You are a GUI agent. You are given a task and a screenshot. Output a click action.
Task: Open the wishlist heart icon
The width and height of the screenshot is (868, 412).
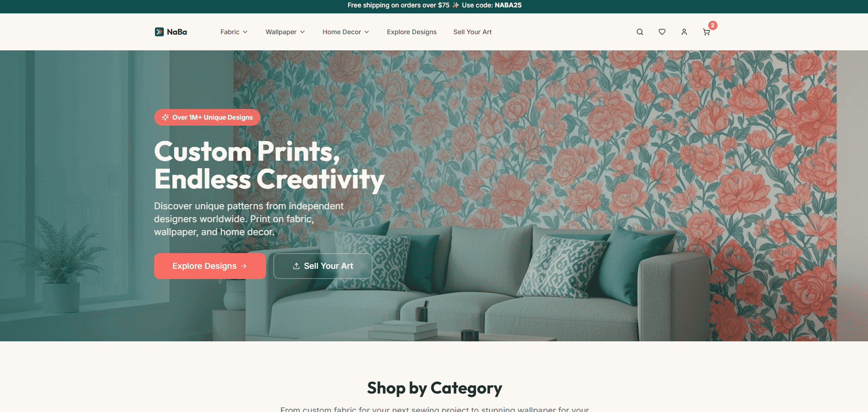coord(662,32)
